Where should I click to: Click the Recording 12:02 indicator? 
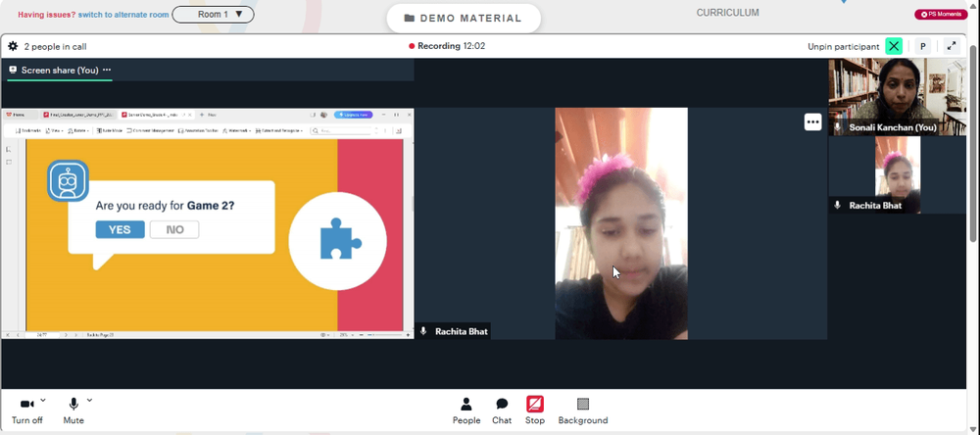click(x=447, y=46)
